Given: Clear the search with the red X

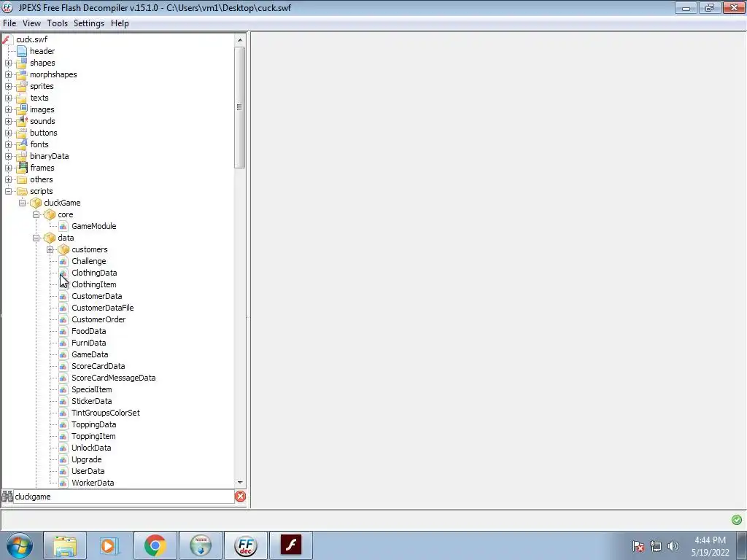Looking at the screenshot, I should [240, 496].
